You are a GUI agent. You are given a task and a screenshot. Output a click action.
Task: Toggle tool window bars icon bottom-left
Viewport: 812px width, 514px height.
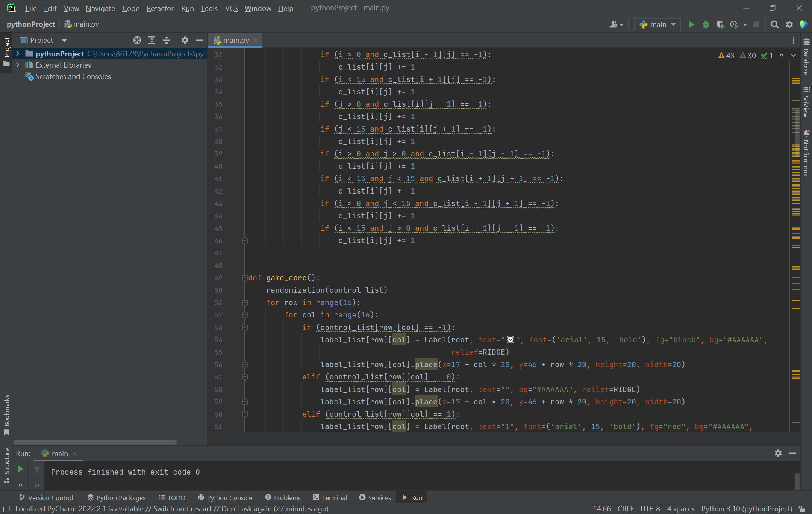[6, 509]
